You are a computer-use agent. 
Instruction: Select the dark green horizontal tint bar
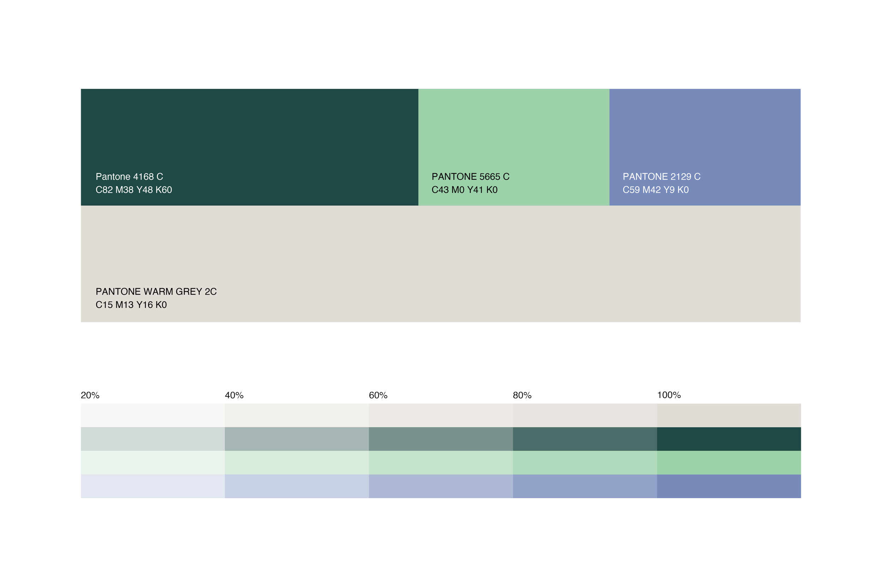(x=441, y=439)
